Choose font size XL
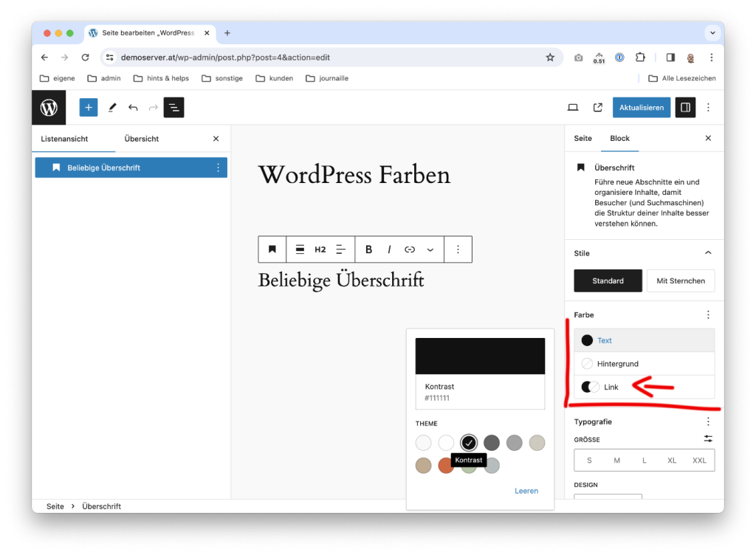756x555 pixels. click(672, 461)
